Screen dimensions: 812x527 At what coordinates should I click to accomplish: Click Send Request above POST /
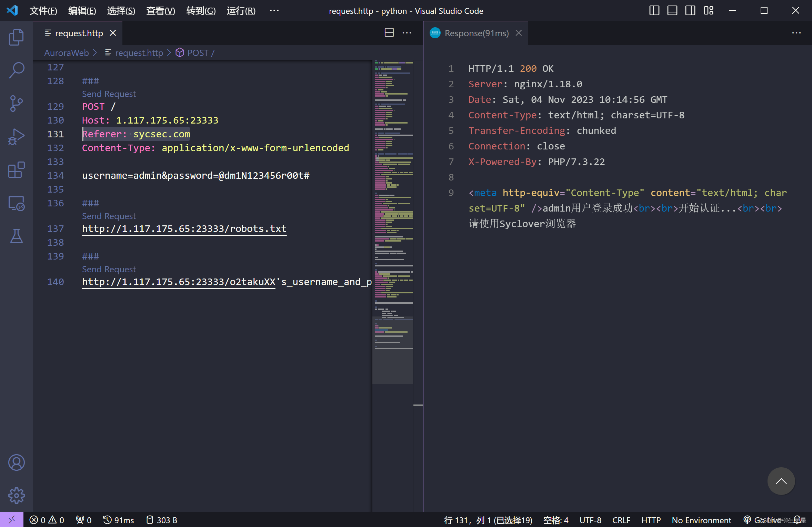[x=109, y=94]
